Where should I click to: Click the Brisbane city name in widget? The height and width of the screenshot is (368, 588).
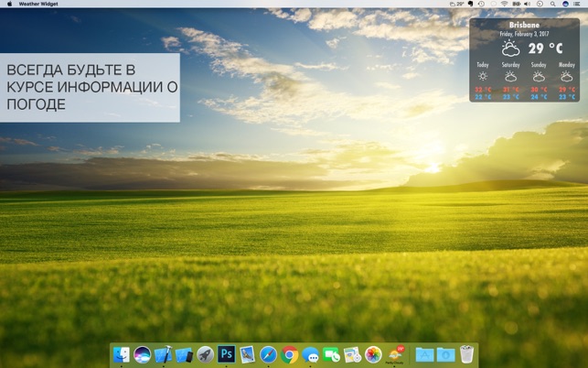pyautogui.click(x=524, y=25)
